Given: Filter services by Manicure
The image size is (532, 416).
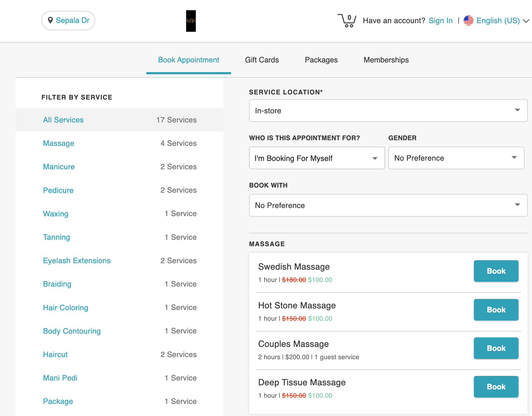Looking at the screenshot, I should pyautogui.click(x=59, y=167).
